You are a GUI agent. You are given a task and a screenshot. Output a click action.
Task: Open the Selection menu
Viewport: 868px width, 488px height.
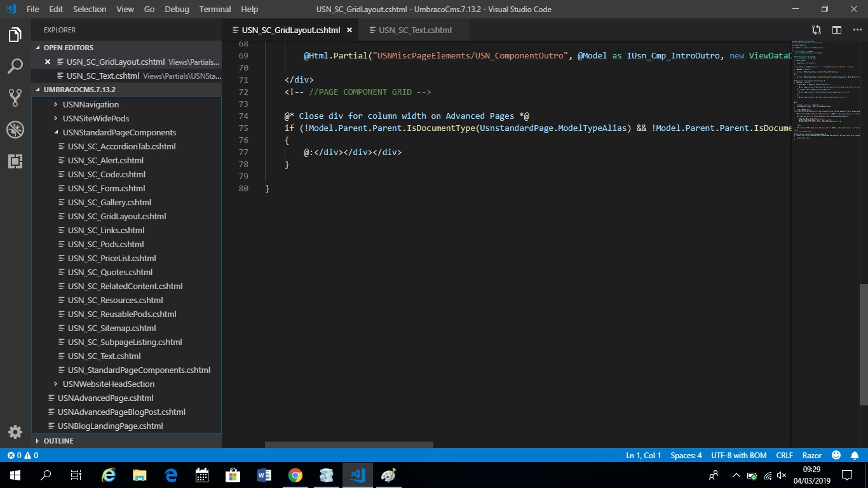coord(90,9)
